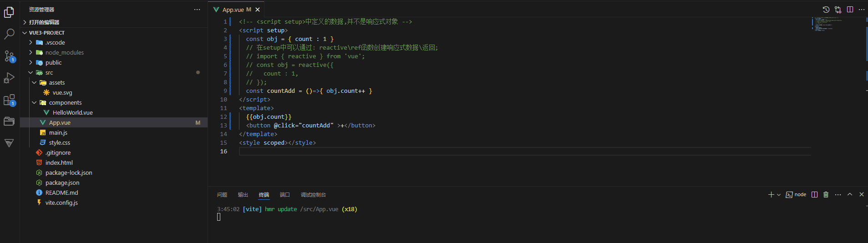Open editor more actions ellipsis
868x243 pixels.
862,10
